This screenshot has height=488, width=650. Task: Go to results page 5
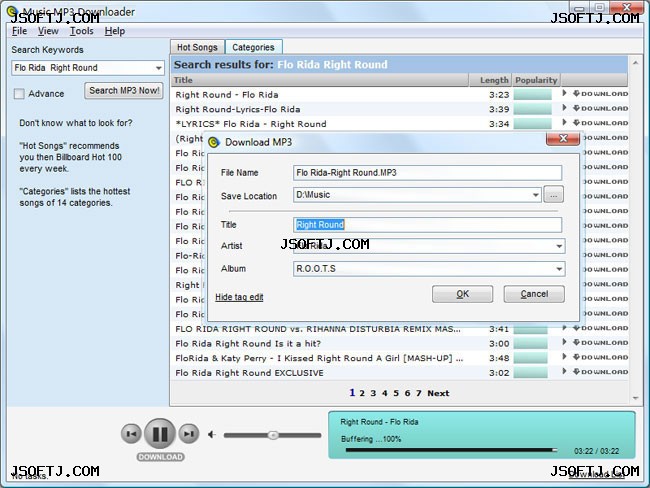click(396, 393)
